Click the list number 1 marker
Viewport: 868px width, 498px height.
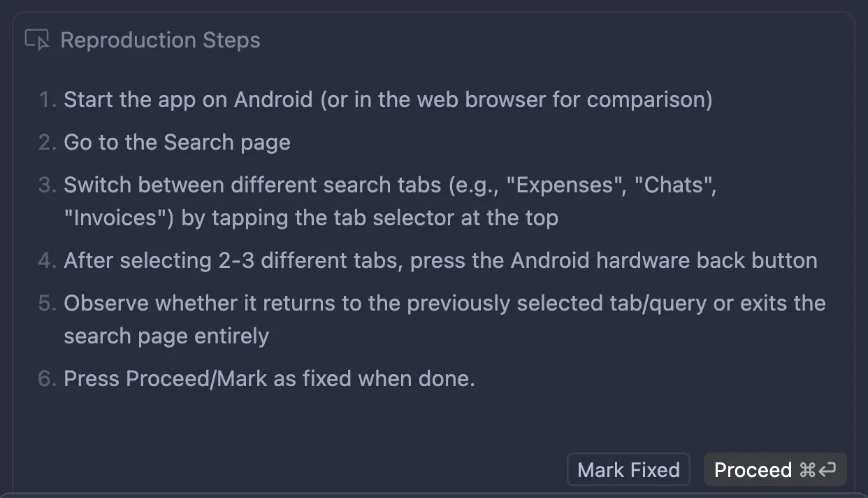[47, 99]
